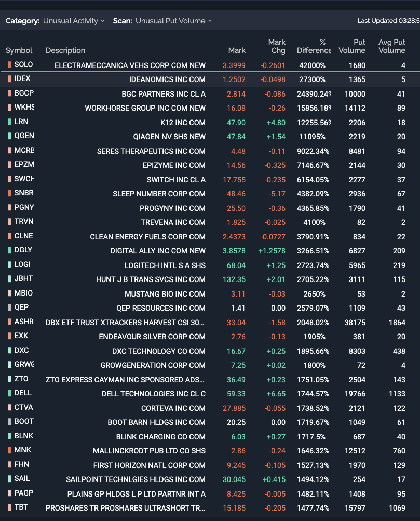Click the red indicator next to TBT
Image resolution: width=420 pixels, height=521 pixels.
pyautogui.click(x=10, y=507)
